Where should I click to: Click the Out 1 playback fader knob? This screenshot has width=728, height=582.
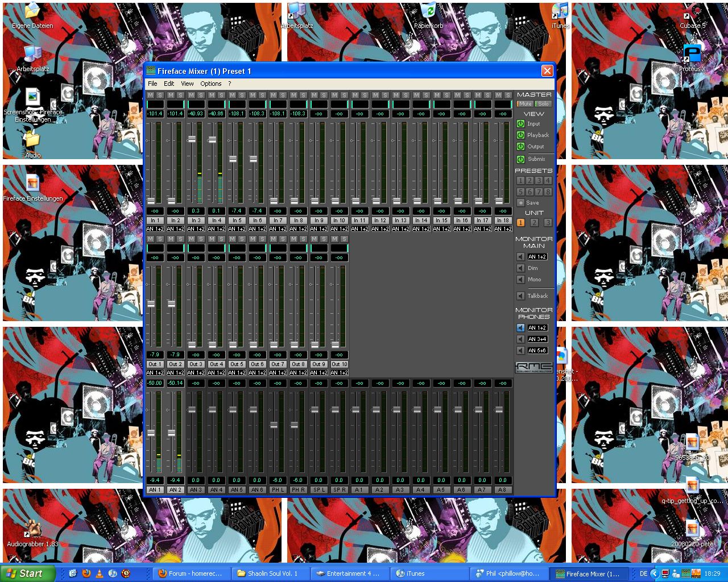151,304
